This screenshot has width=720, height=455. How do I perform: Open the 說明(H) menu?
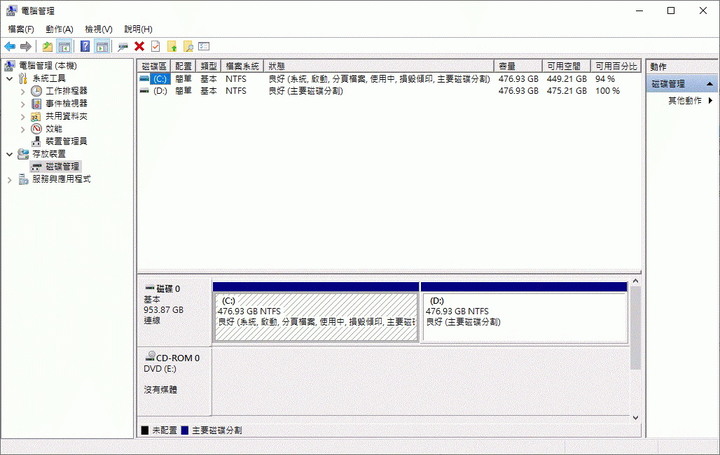point(138,29)
